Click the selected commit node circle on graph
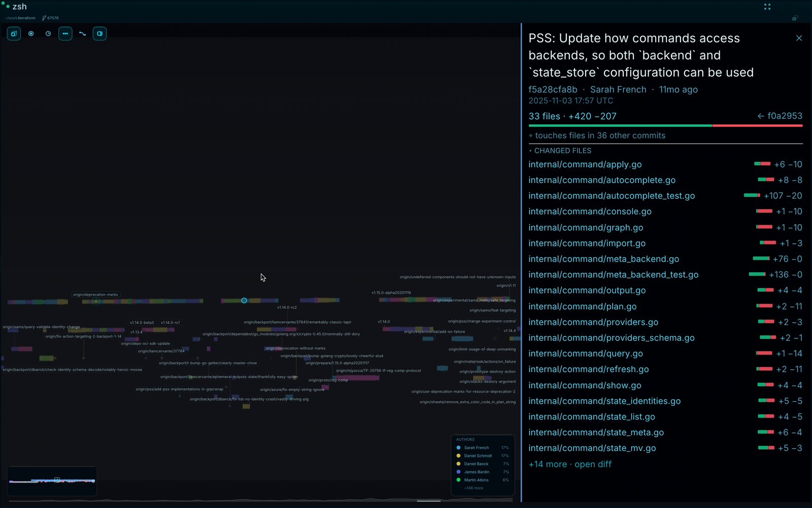Viewport: 812px width, 508px height. tap(244, 301)
